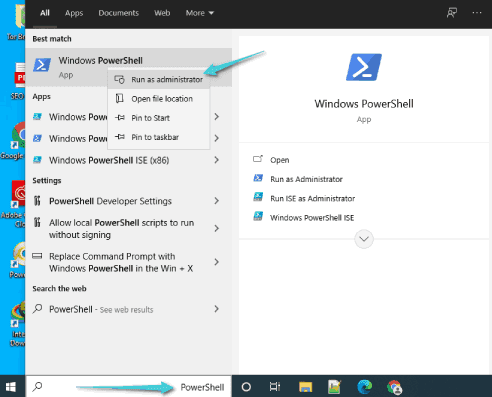Select PowerShell Developer Settings result
The width and height of the screenshot is (492, 397).
128,201
